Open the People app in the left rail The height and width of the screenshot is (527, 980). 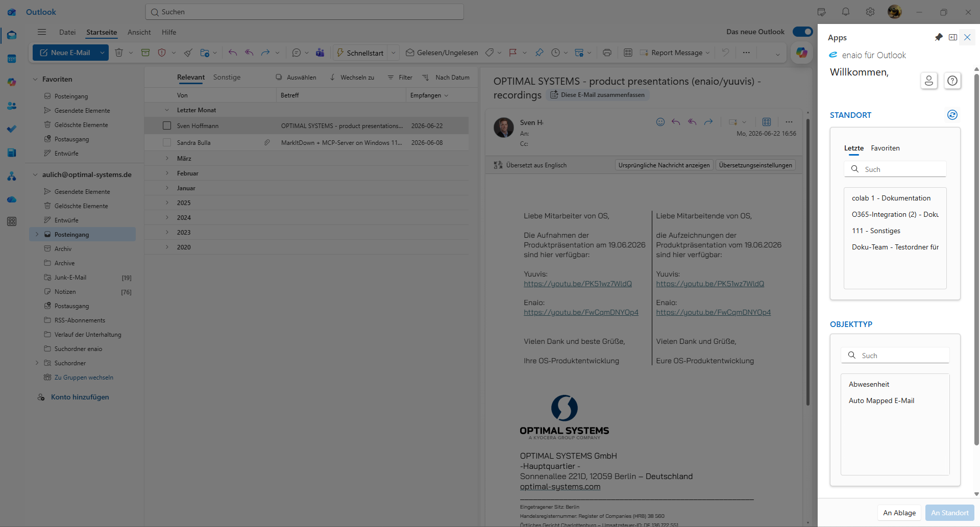point(12,106)
